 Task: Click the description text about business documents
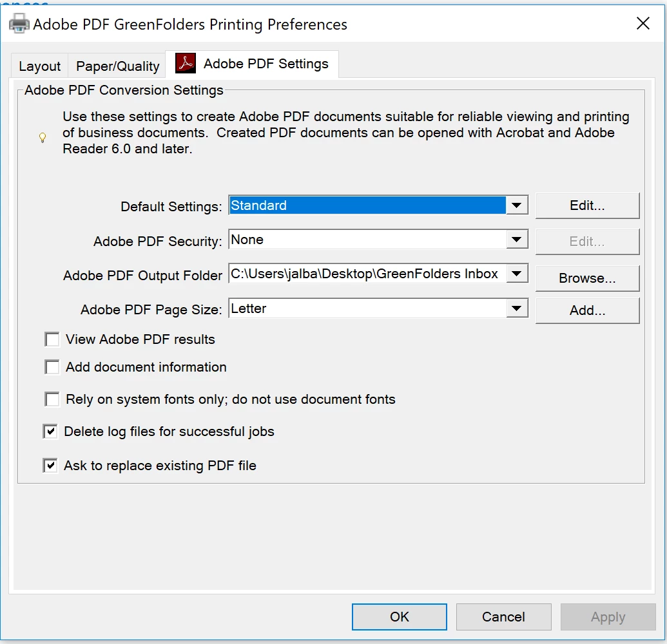click(x=346, y=133)
